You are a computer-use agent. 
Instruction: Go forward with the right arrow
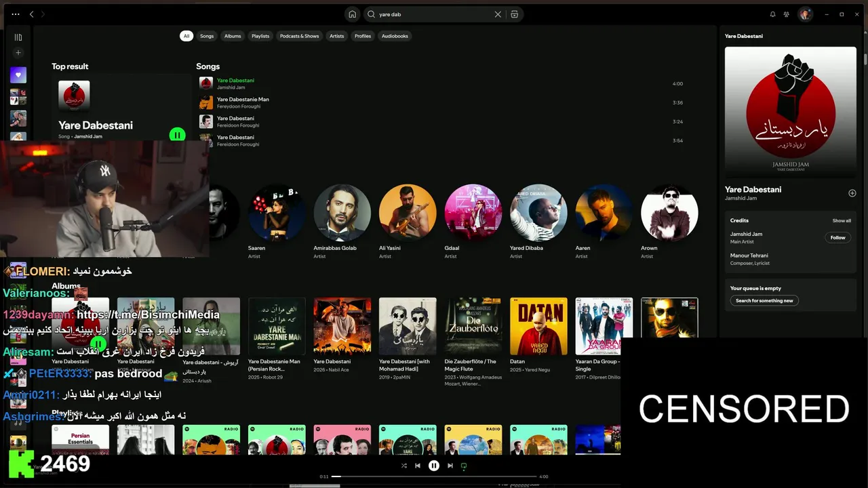pyautogui.click(x=42, y=14)
